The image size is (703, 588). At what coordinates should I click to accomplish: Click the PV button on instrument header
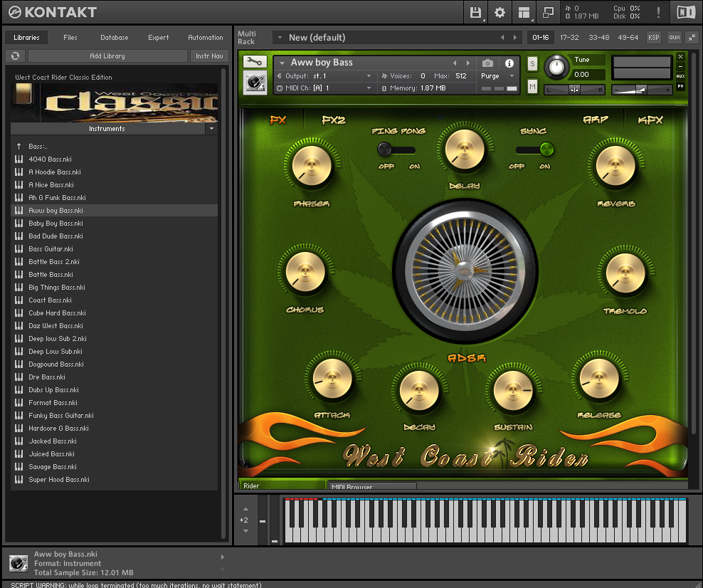[x=680, y=86]
